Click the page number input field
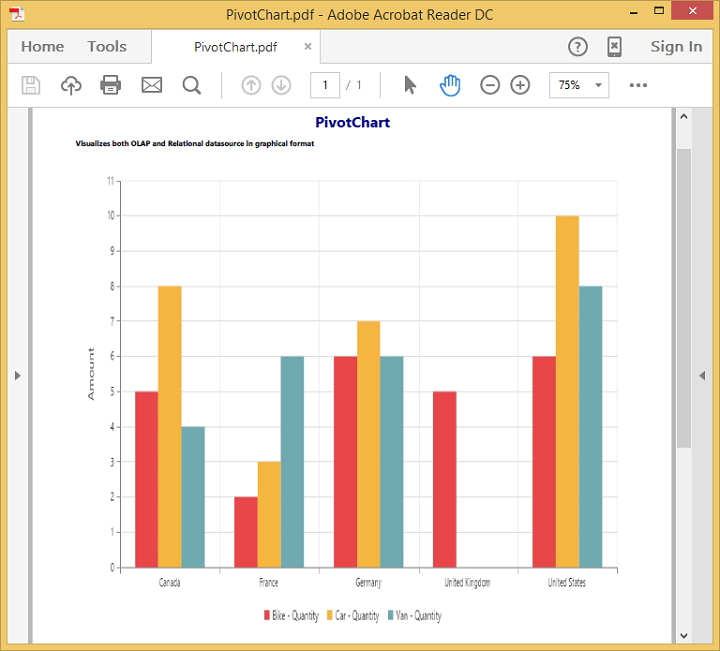 [x=325, y=86]
